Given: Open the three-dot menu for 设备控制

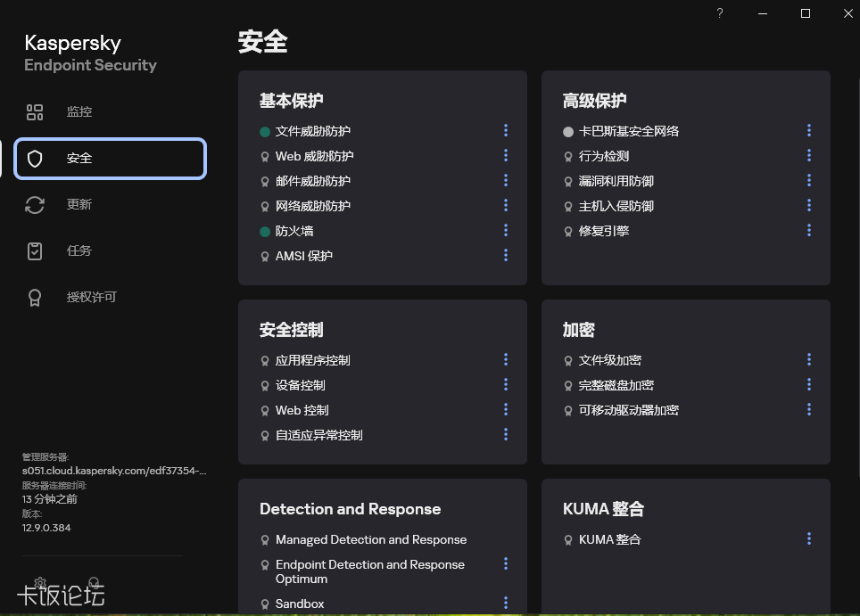Looking at the screenshot, I should pyautogui.click(x=506, y=385).
